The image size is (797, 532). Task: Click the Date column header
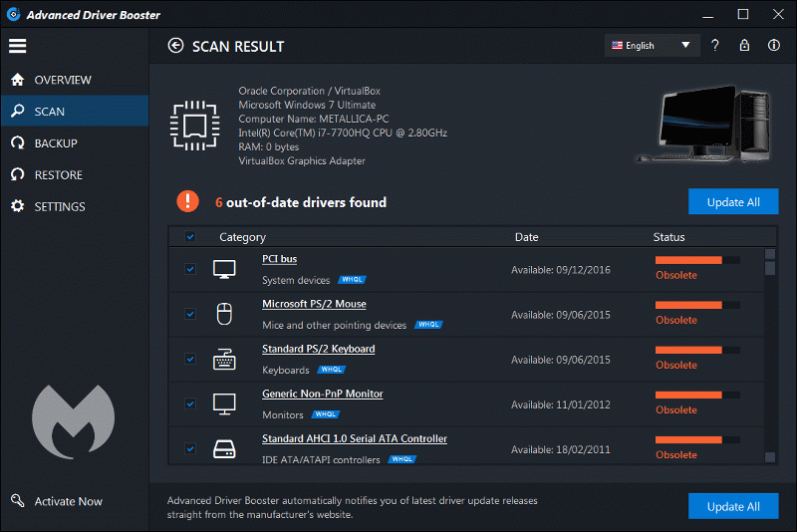pos(527,237)
